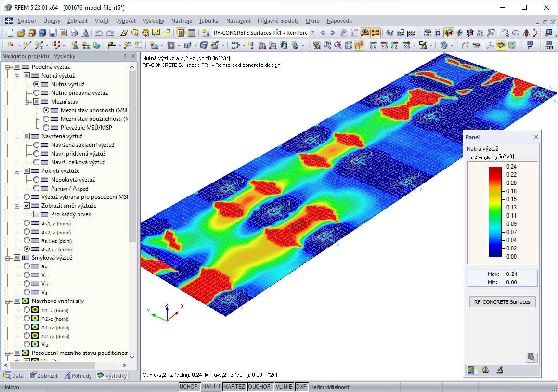558x392 pixels.
Task: Collapse 'Posouzení mezního stavu použitelnosti' node
Action: pyautogui.click(x=7, y=353)
